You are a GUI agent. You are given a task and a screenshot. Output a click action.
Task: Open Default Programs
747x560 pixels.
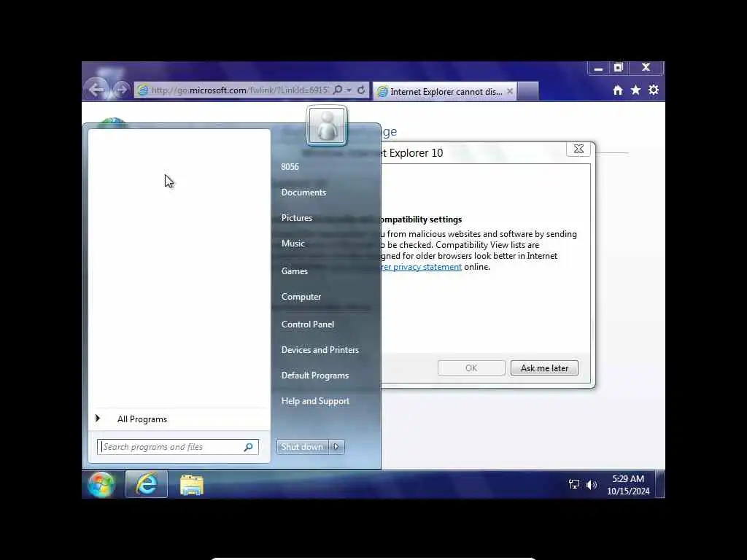click(x=315, y=376)
